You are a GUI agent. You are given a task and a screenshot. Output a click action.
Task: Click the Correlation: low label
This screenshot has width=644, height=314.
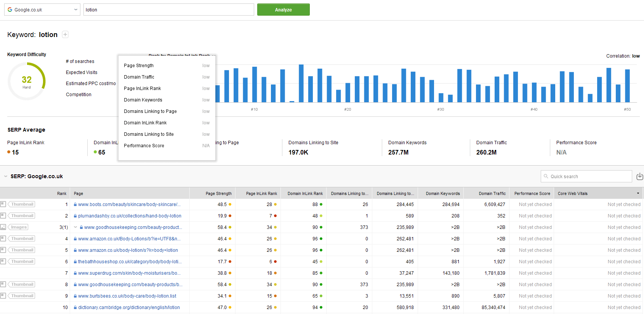(x=623, y=56)
